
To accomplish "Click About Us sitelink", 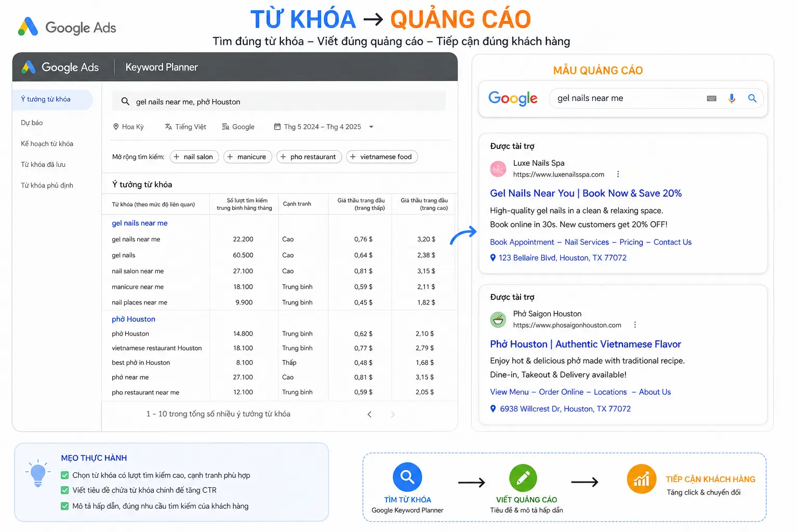I will point(655,392).
